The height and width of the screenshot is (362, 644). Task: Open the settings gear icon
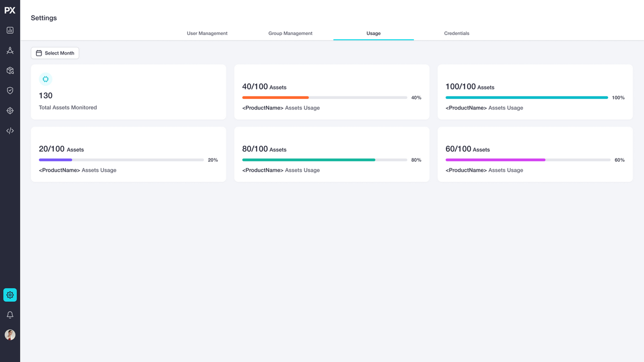(10, 295)
